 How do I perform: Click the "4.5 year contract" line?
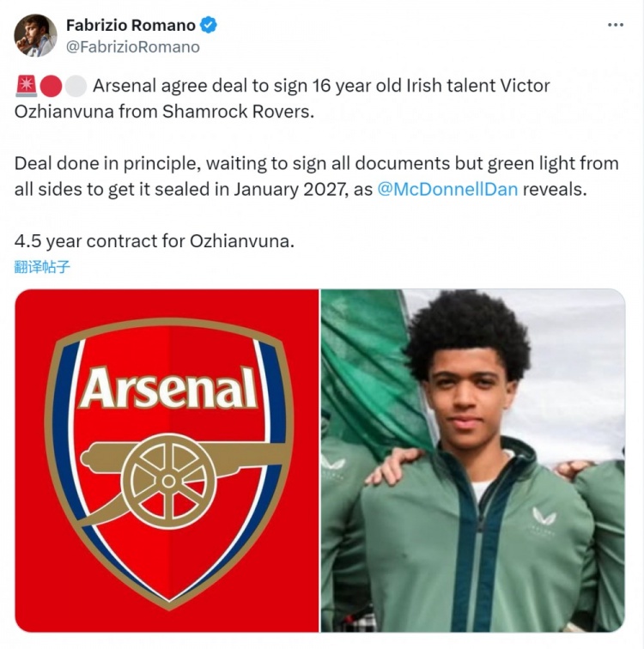click(155, 241)
